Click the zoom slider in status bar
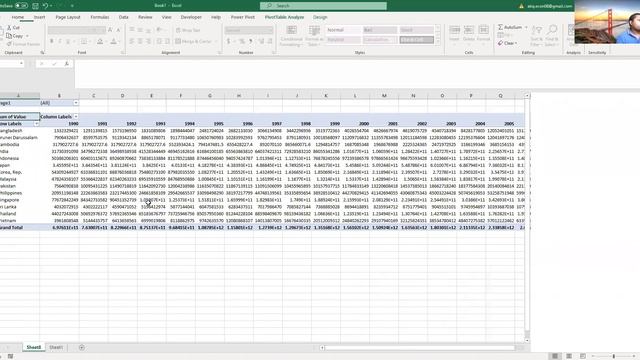 coord(614,356)
